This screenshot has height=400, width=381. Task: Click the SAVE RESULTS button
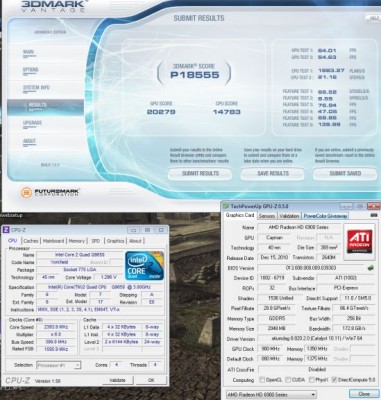pyautogui.click(x=272, y=174)
